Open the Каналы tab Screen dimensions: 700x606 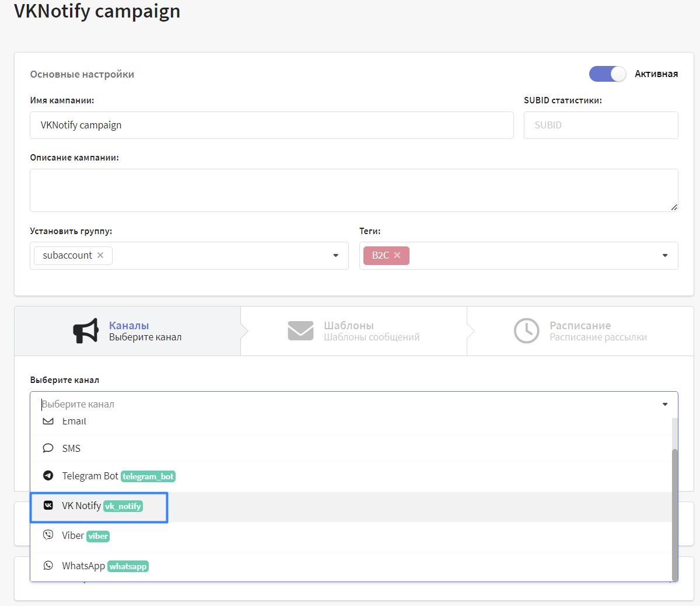(x=128, y=331)
